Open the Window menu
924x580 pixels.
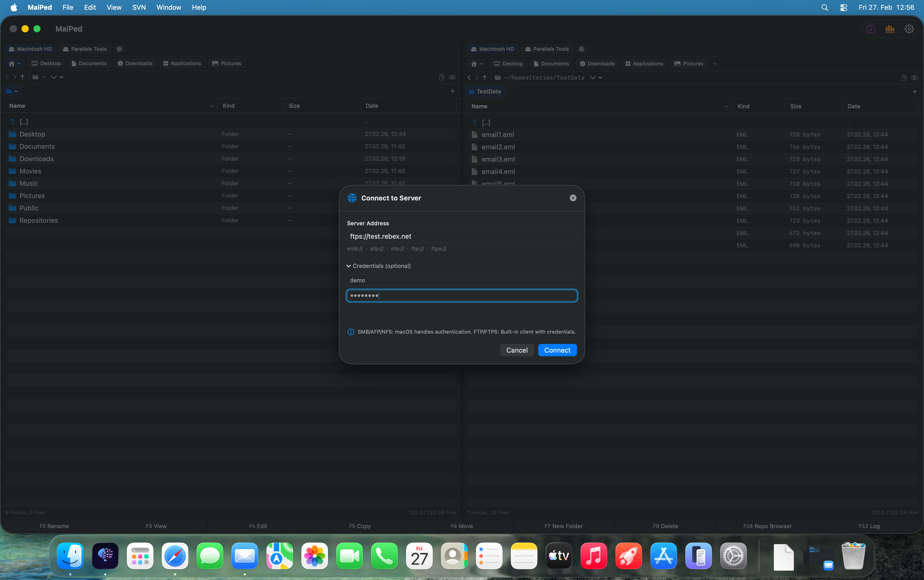(x=169, y=7)
